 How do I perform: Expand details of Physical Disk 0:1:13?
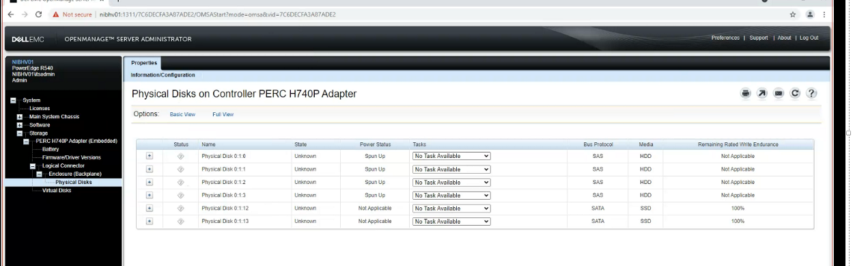[x=150, y=221]
